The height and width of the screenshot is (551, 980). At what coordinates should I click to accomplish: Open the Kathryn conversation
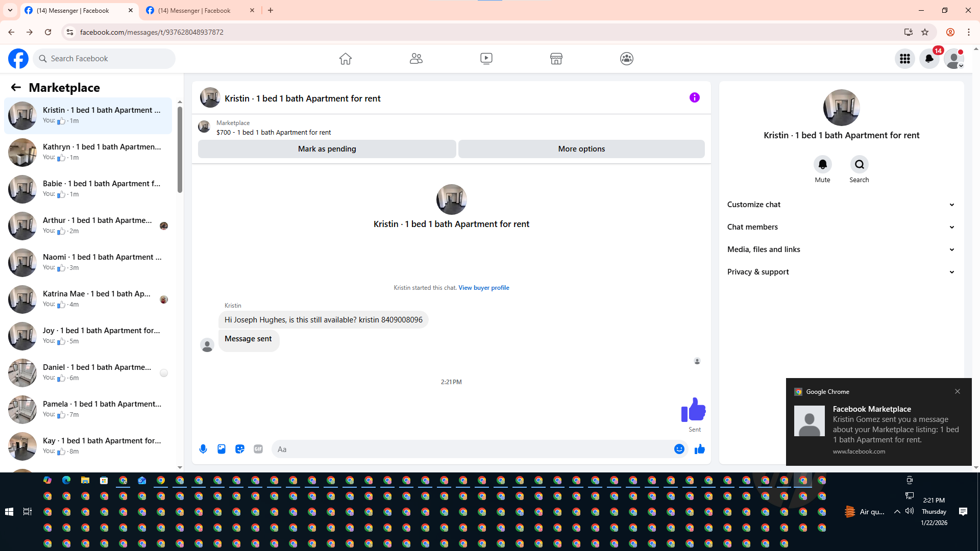pyautogui.click(x=88, y=153)
